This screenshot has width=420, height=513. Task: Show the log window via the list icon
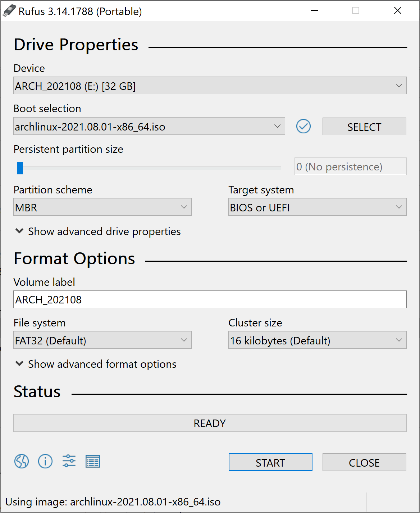pyautogui.click(x=92, y=461)
